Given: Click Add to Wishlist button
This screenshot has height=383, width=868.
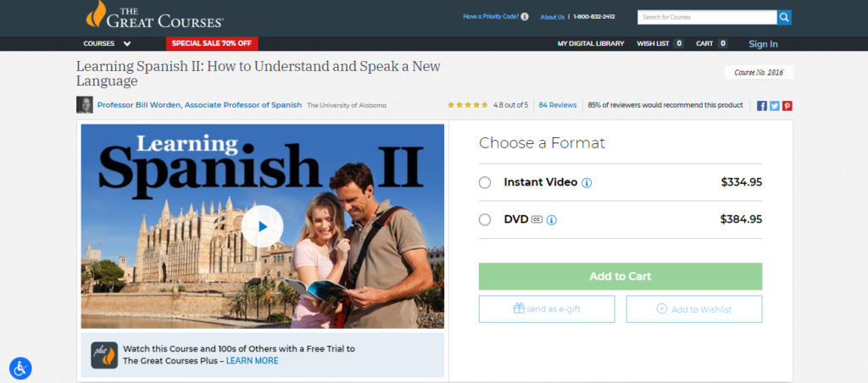Looking at the screenshot, I should [694, 308].
